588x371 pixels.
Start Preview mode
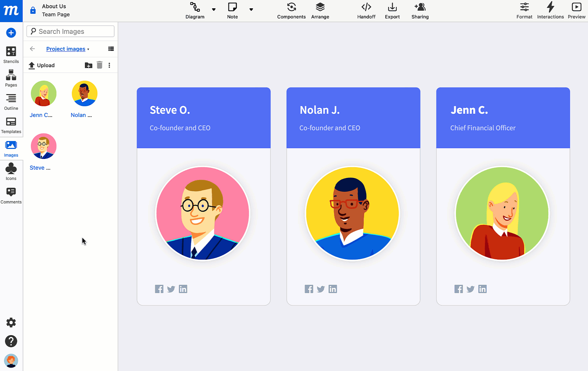pos(576,10)
